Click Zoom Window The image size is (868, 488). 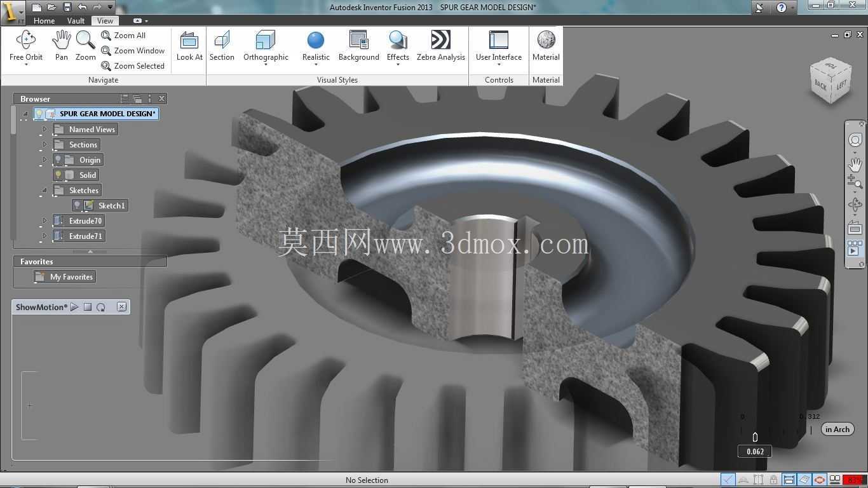(133, 51)
